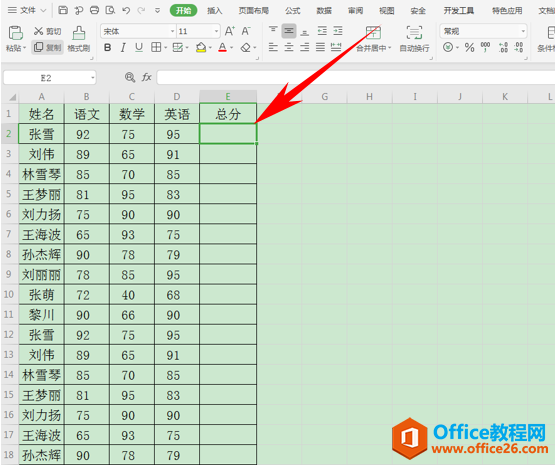Open the number format dropdown 常规
This screenshot has height=466, width=555.
pyautogui.click(x=483, y=31)
